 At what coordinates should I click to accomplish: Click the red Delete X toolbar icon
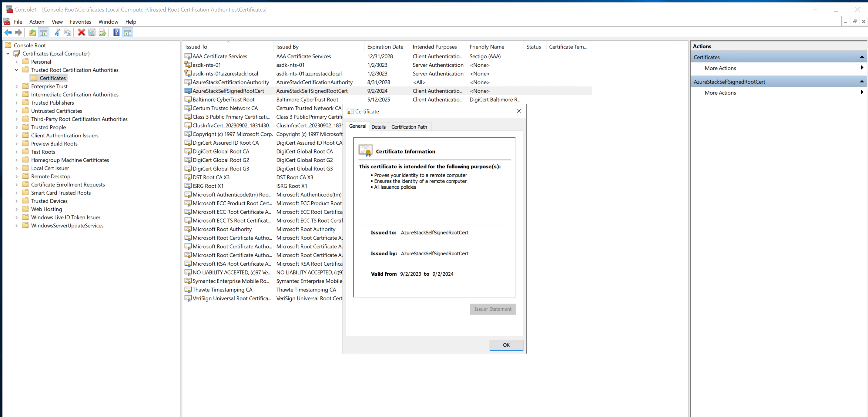point(81,33)
